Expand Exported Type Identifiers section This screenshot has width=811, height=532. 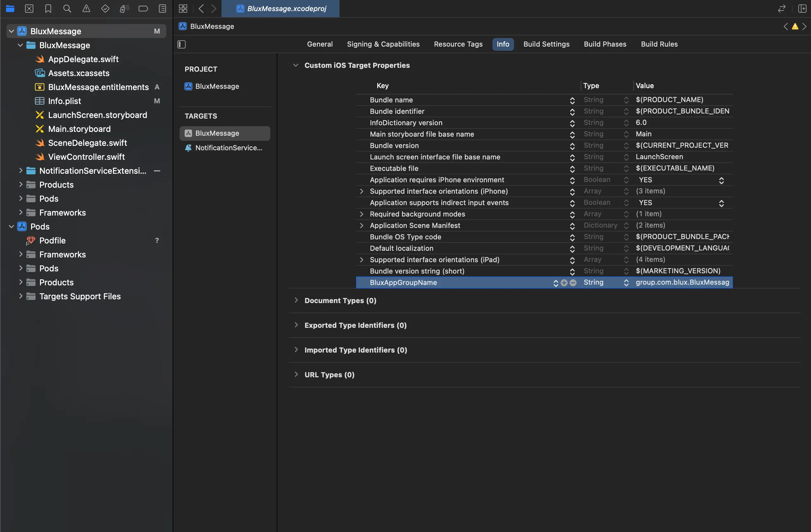click(296, 325)
